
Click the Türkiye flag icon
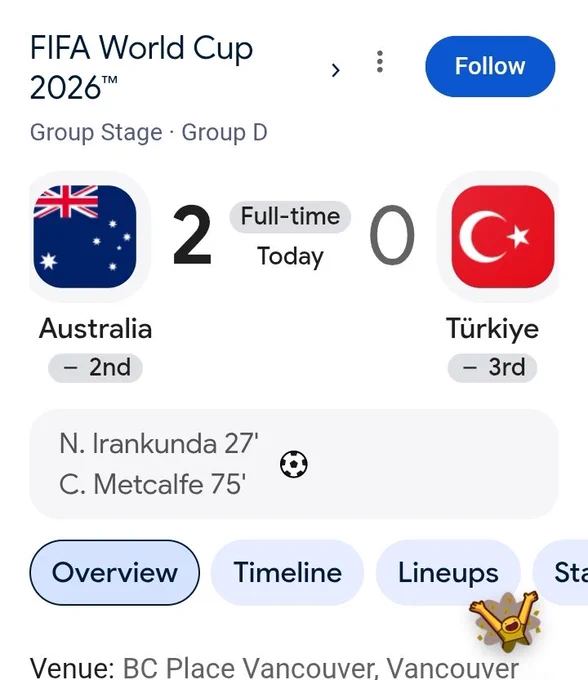point(503,236)
